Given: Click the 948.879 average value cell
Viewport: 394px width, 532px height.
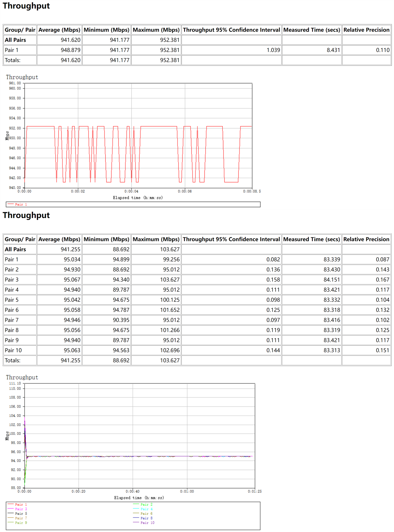Looking at the screenshot, I should [70, 50].
